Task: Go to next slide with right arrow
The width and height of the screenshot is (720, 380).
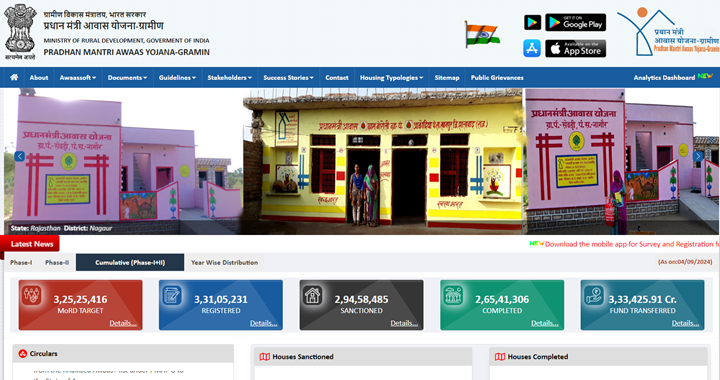Action: pos(698,156)
